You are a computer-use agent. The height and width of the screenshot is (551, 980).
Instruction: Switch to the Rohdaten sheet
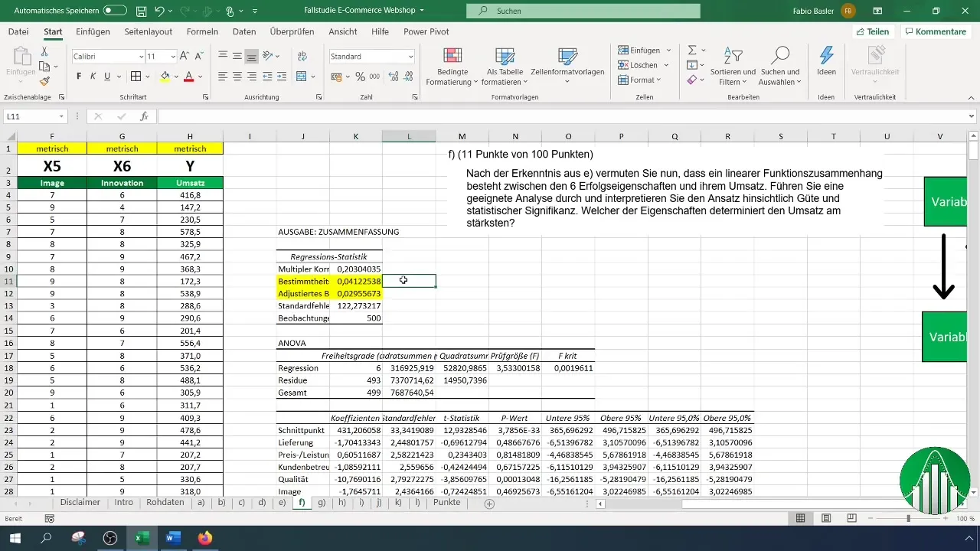165,503
